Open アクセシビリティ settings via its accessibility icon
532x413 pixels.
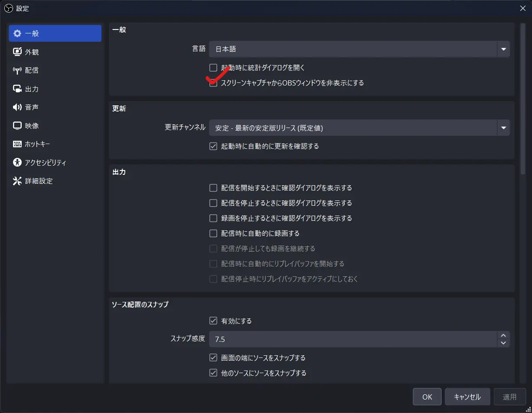pos(16,162)
